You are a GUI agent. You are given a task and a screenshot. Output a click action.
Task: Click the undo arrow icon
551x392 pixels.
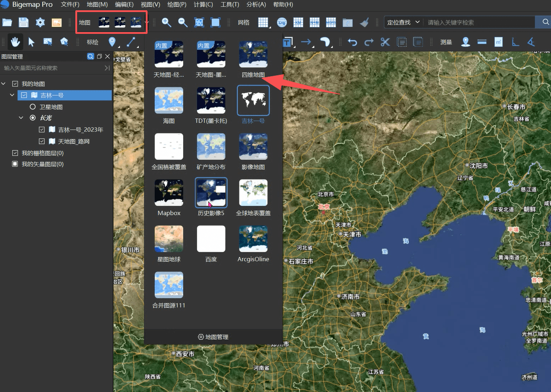[352, 42]
